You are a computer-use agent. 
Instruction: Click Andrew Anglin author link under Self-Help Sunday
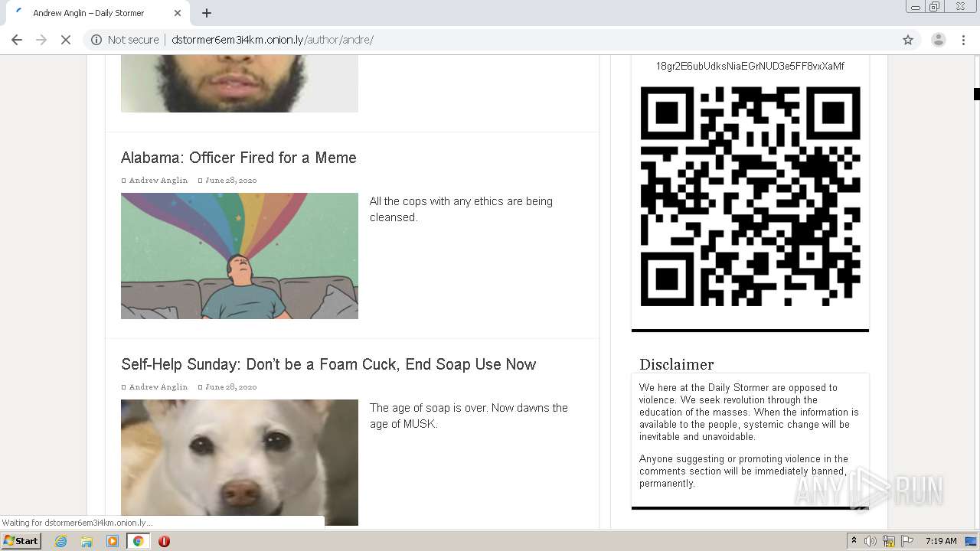point(158,387)
